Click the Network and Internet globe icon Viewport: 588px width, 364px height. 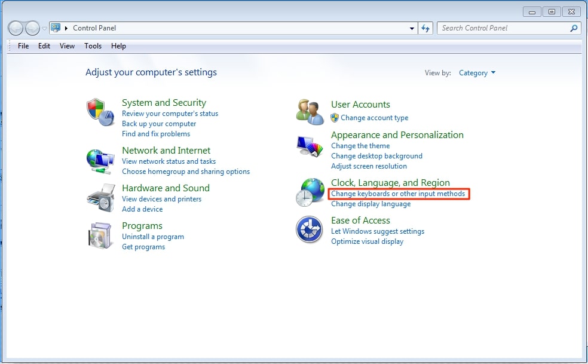coord(100,161)
